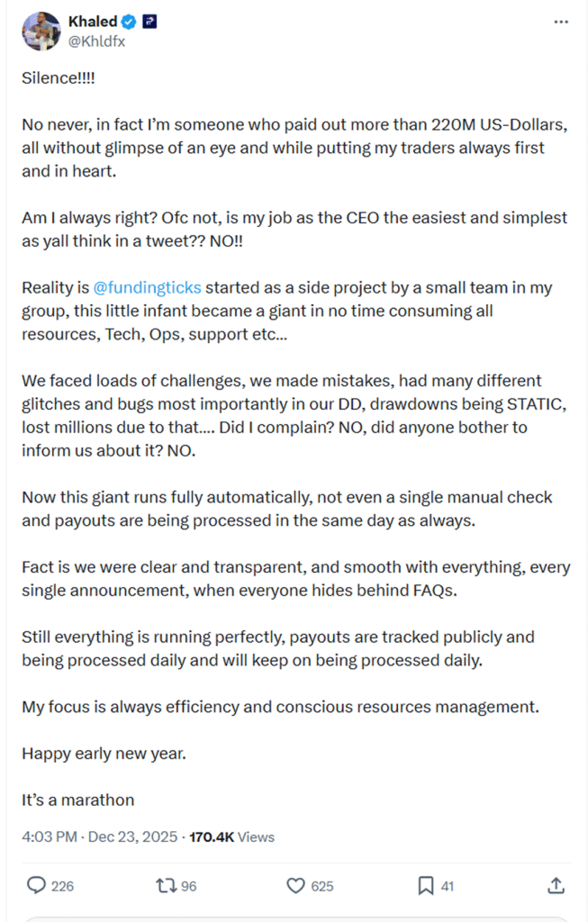
Task: Inspect the 41 bookmarks count
Action: [447, 886]
